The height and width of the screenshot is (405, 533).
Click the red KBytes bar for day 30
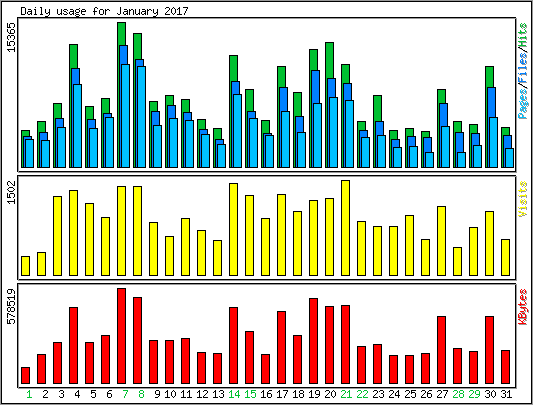489,350
